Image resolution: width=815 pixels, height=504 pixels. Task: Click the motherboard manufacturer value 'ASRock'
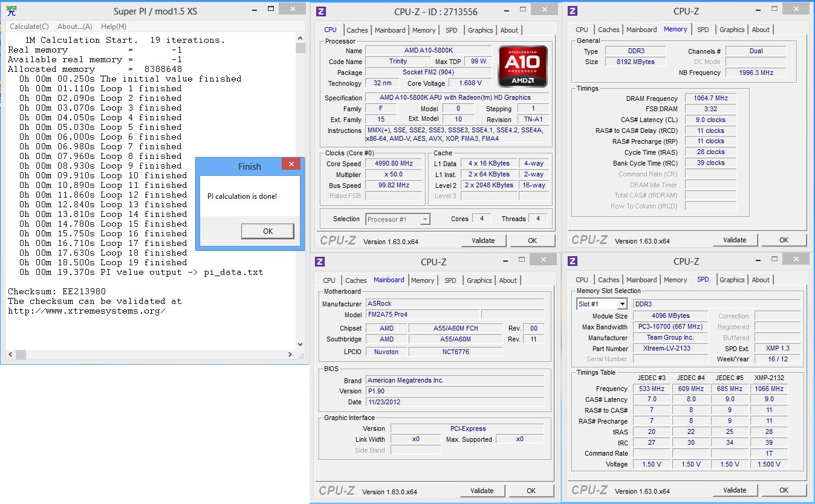click(455, 303)
